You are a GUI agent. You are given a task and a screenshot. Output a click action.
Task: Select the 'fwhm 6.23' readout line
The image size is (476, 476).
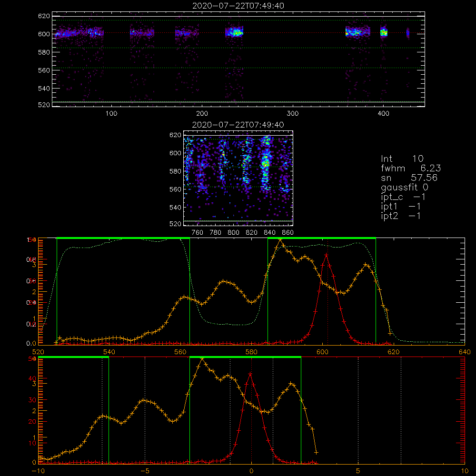click(411, 168)
